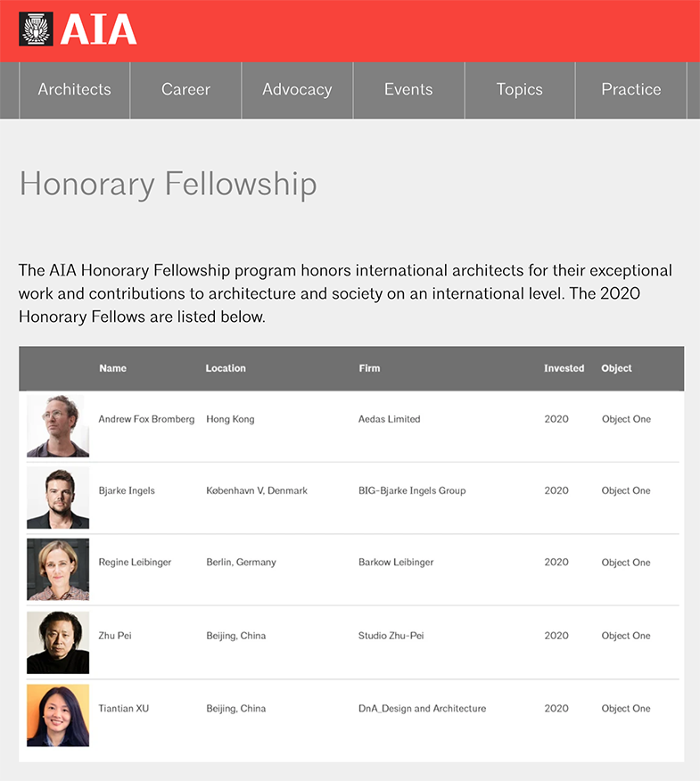Sort table by the Name column header
This screenshot has width=700, height=781.
(x=112, y=368)
